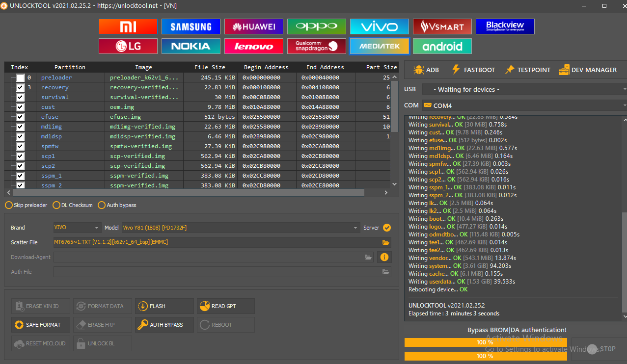Screen dimensions: 627x364
Task: Click the File Size column header
Action: pyautogui.click(x=210, y=67)
